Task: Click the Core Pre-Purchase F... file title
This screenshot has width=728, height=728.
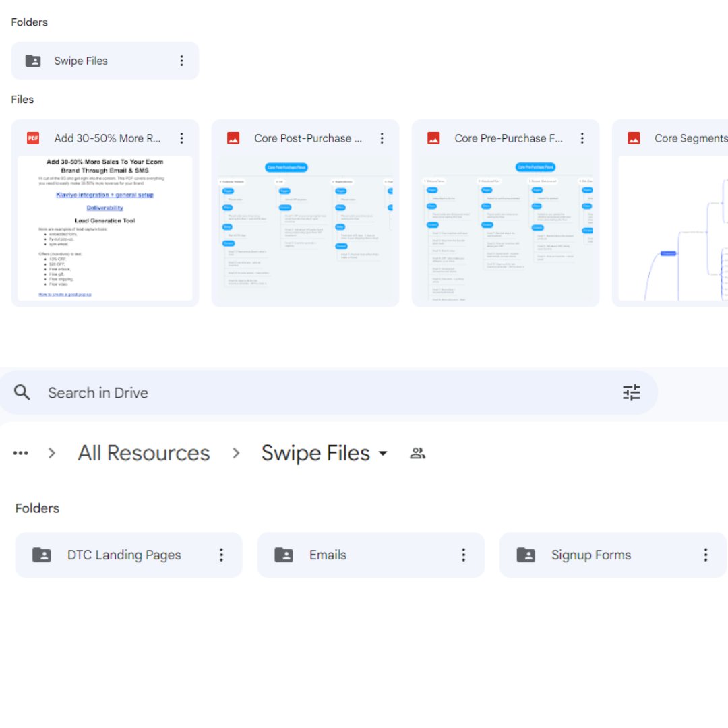Action: point(508,138)
